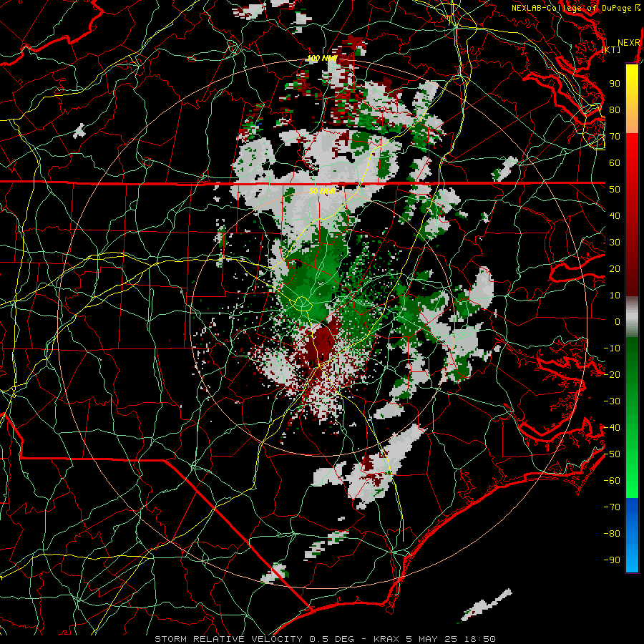Click the -20 tick label on the scale
Image resolution: width=644 pixels, height=644 pixels.
[612, 374]
